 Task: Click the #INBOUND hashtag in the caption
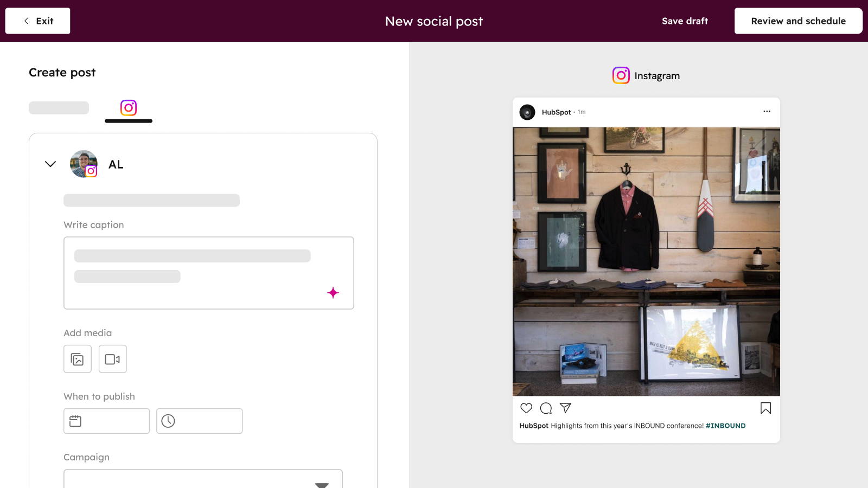(x=725, y=426)
